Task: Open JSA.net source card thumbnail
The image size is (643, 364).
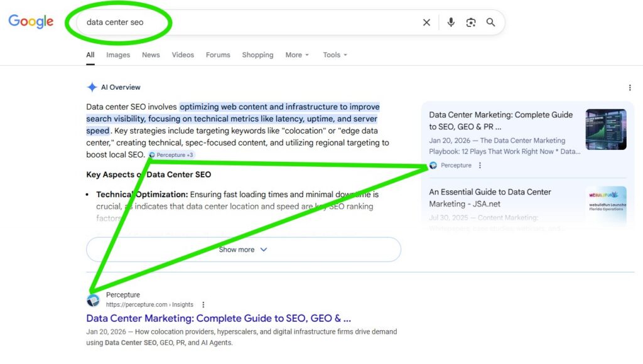Action: coord(606,205)
